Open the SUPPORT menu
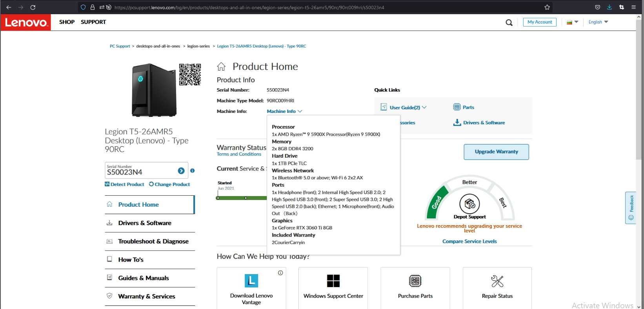 93,22
